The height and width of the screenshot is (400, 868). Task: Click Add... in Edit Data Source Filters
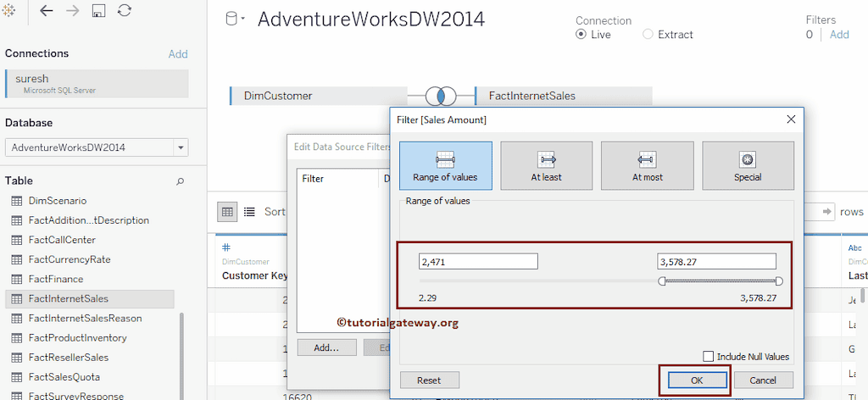tap(326, 347)
